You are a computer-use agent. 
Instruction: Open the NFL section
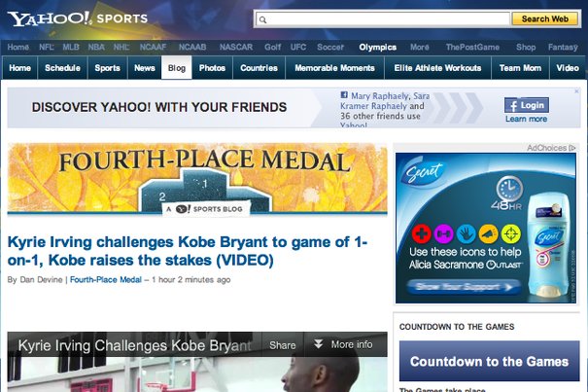pyautogui.click(x=47, y=48)
